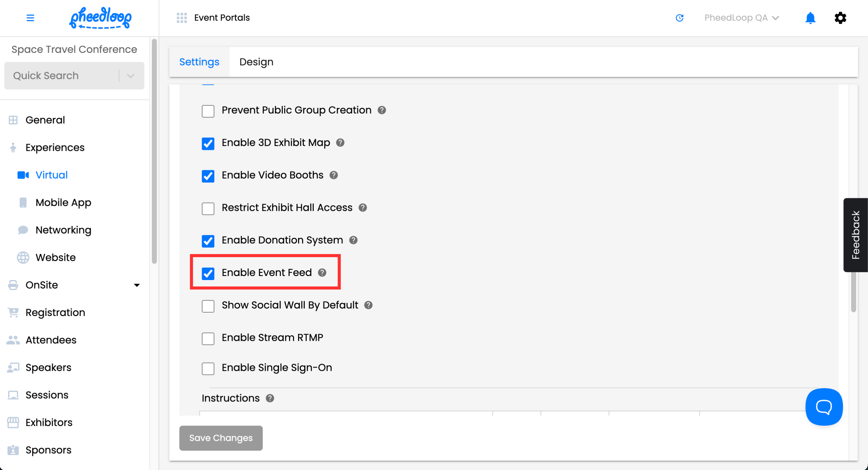Show help for Enable 3D Exhibit Map
The image size is (868, 470).
point(340,143)
